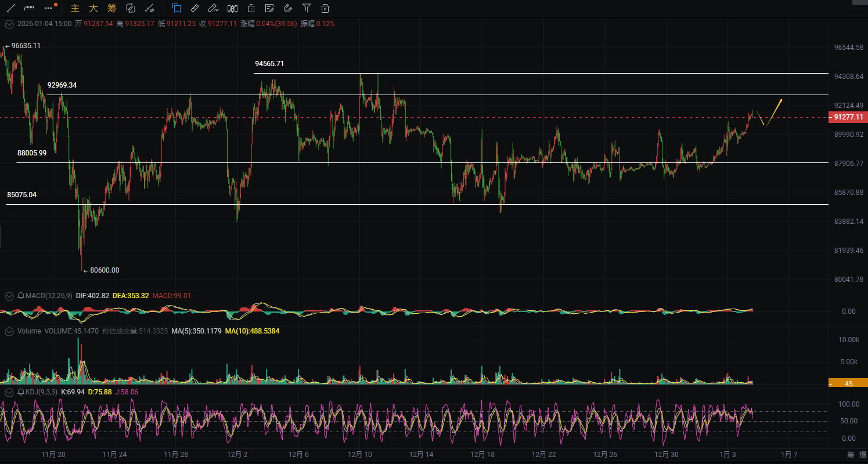The width and height of the screenshot is (868, 464).
Task: Collapse the MACD indicator panel
Action: [9, 296]
